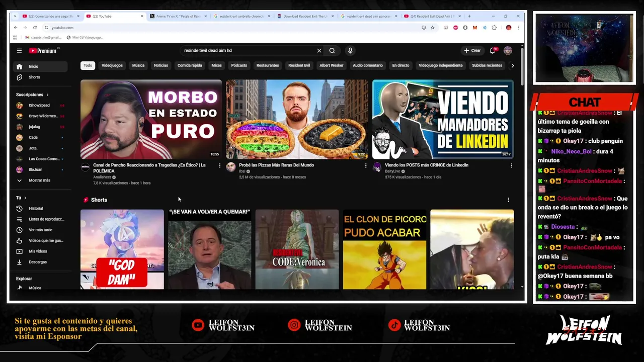This screenshot has width=644, height=362.
Task: Click the Crear button
Action: pyautogui.click(x=472, y=50)
